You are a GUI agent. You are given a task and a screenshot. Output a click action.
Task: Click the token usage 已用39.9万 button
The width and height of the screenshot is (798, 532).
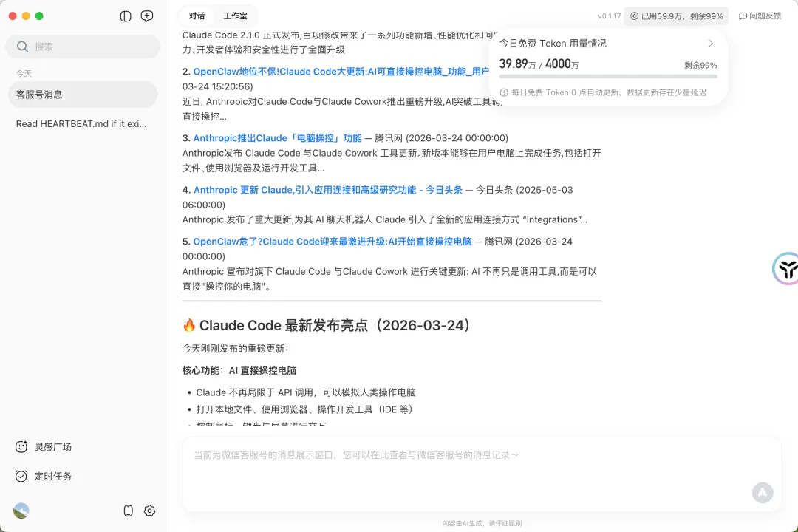[676, 16]
